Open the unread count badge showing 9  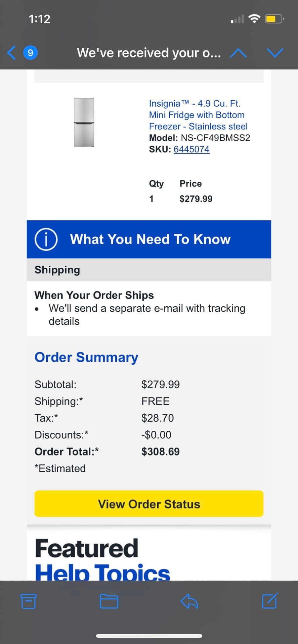(x=30, y=53)
